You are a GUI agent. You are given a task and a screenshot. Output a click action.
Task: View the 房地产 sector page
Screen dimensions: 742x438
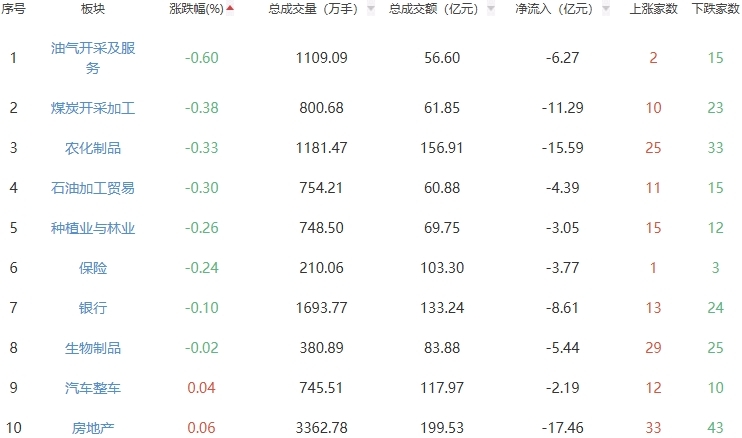click(x=93, y=428)
